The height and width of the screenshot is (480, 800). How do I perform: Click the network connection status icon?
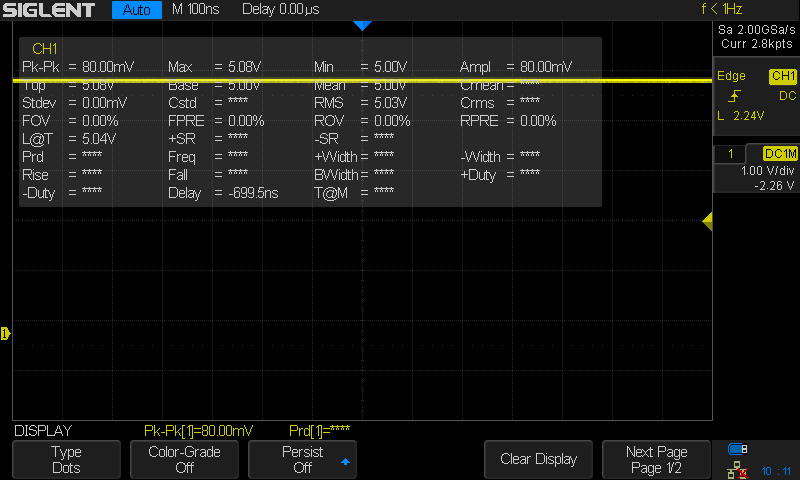click(737, 469)
